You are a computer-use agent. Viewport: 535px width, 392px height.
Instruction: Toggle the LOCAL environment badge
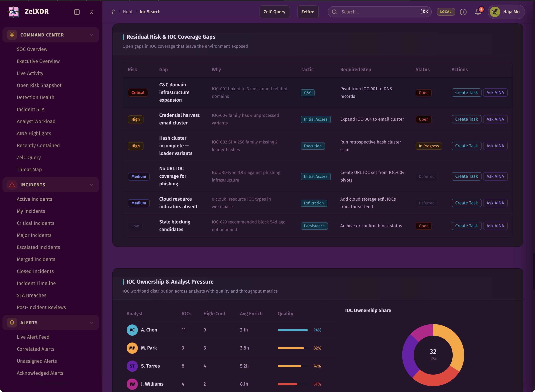446,12
